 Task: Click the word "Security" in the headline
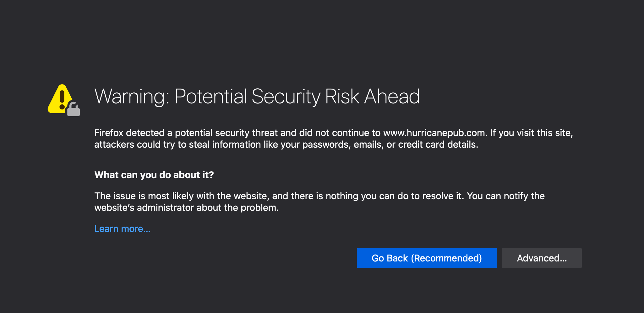(286, 96)
